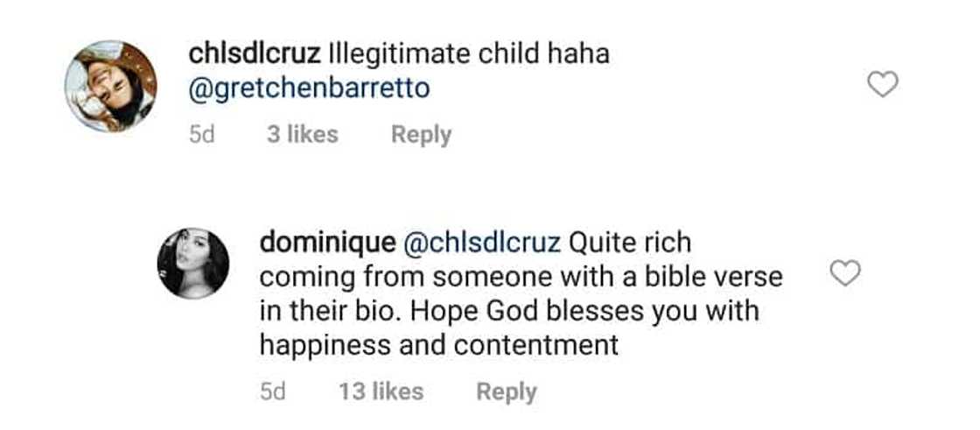Open the @gretchenbarretto mention
This screenshot has width=980, height=430.
click(310, 88)
